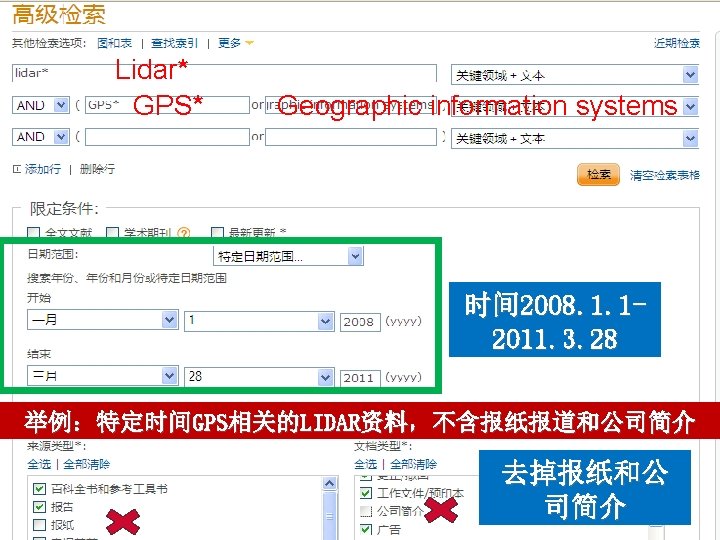Click 全选 under 文档类型
The image size is (720, 540).
366,464
